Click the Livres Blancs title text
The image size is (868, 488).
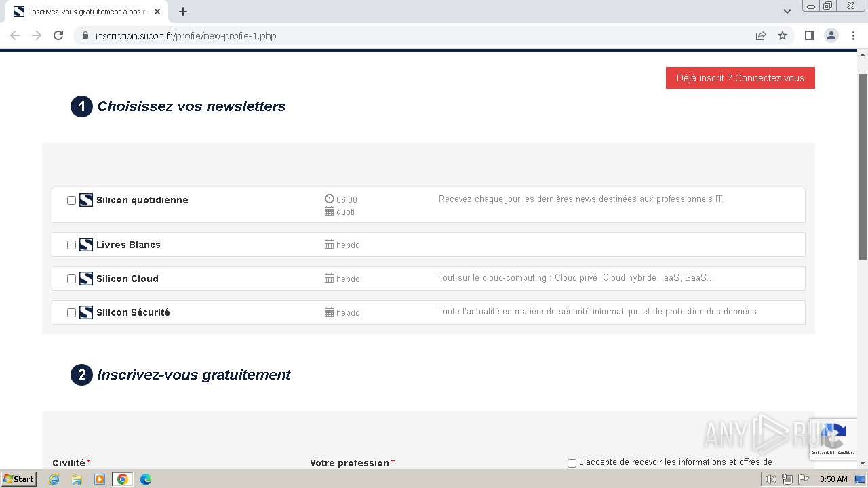pos(128,245)
